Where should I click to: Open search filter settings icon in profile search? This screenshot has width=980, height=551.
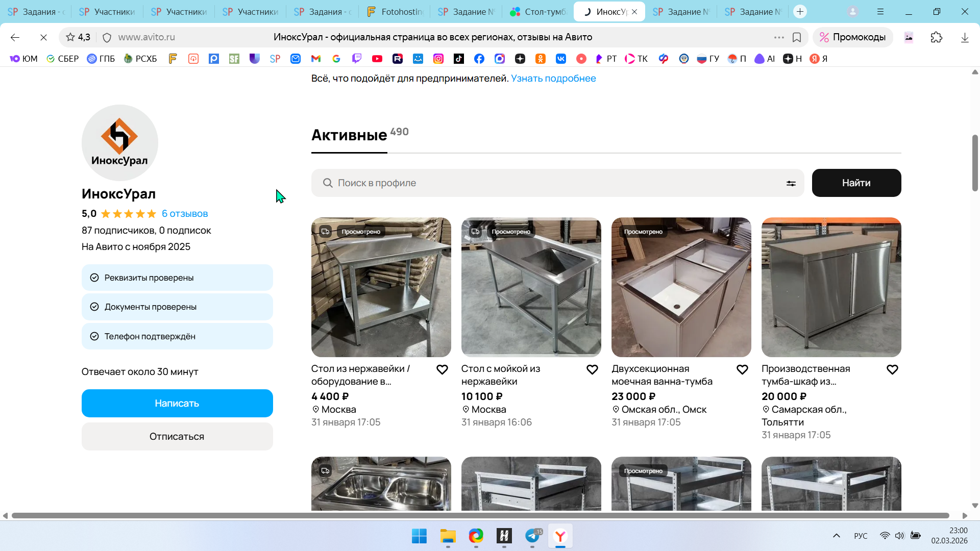click(x=791, y=183)
